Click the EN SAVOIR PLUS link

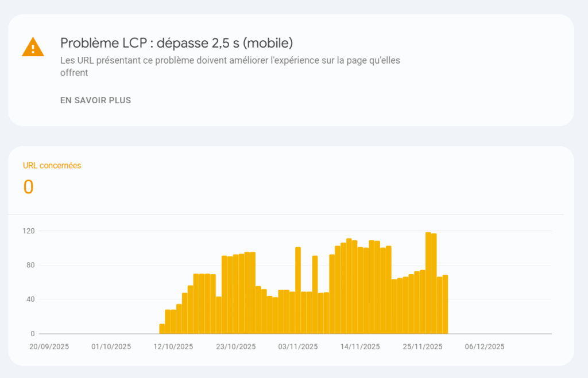tap(95, 100)
